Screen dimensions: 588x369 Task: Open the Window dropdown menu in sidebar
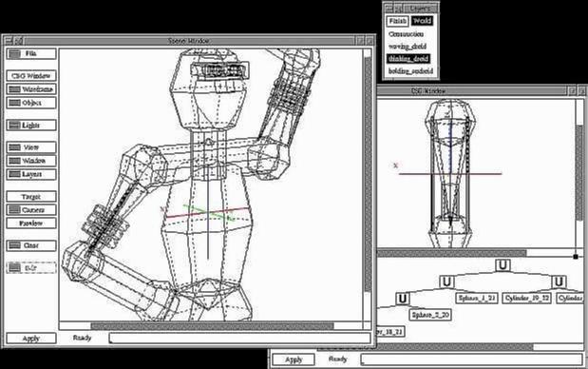(31, 161)
